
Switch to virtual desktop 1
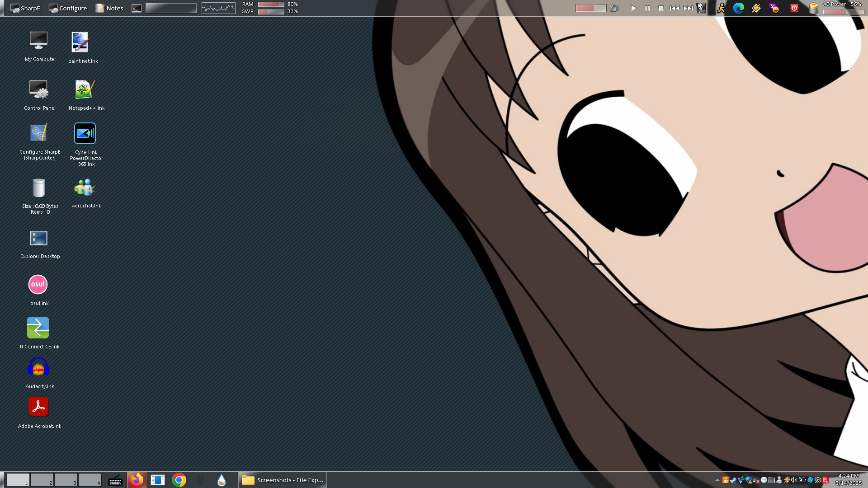click(x=18, y=480)
